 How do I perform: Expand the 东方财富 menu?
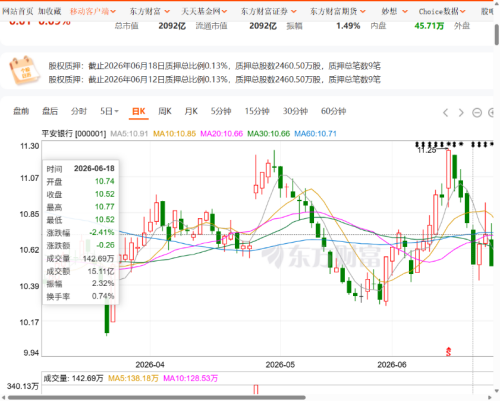(x=150, y=11)
